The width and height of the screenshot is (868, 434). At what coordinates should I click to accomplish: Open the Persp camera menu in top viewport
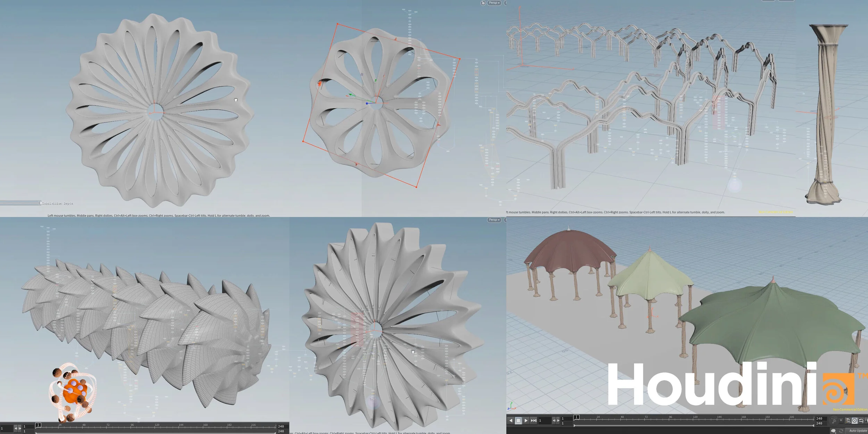pyautogui.click(x=494, y=3)
